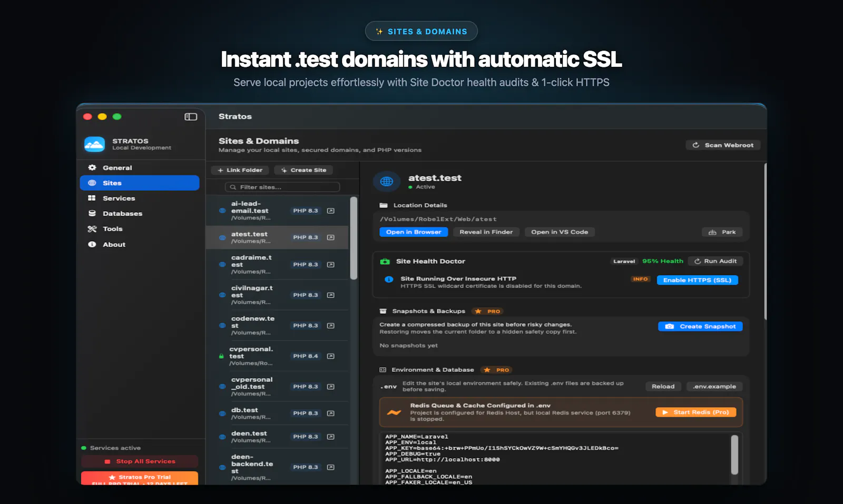
Task: Select the cvpersonal_old.test site
Action: 277,387
